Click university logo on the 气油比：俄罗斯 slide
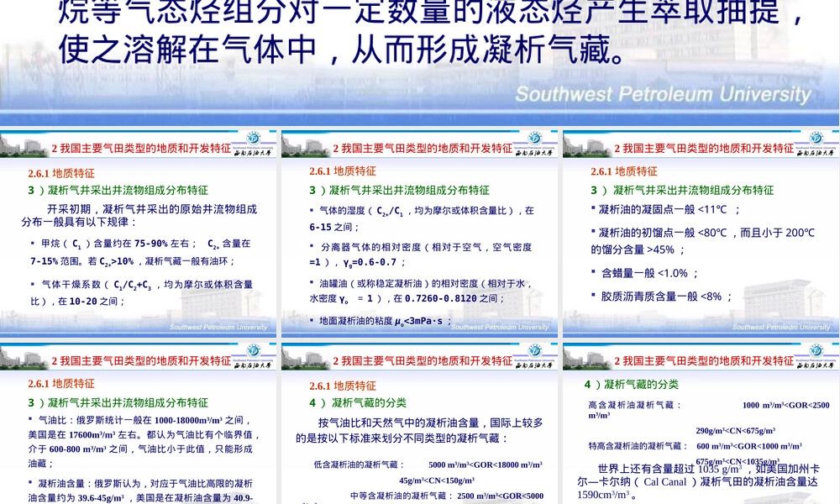The width and height of the screenshot is (840, 504). coord(254,357)
